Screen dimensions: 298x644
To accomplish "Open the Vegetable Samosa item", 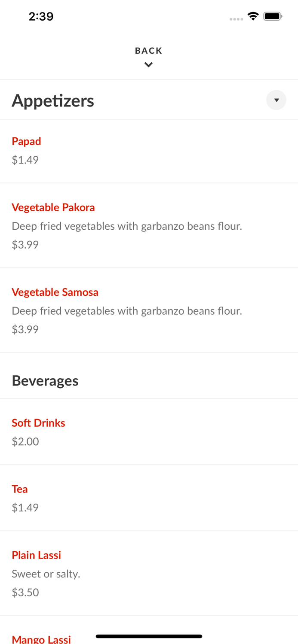I will coord(55,292).
